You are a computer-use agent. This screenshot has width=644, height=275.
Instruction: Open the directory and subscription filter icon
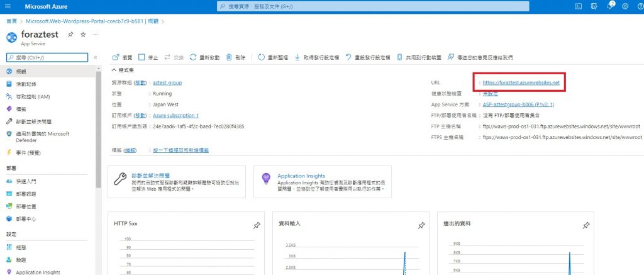pos(594,6)
